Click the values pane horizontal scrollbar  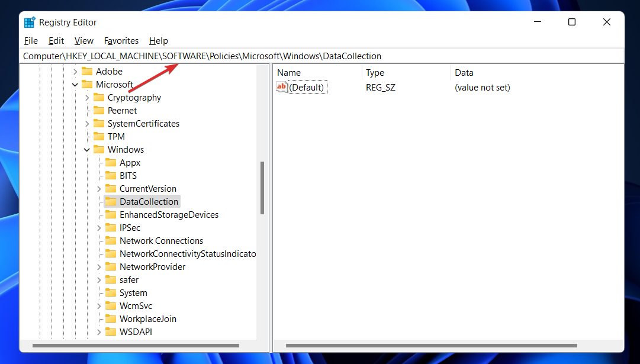432,346
